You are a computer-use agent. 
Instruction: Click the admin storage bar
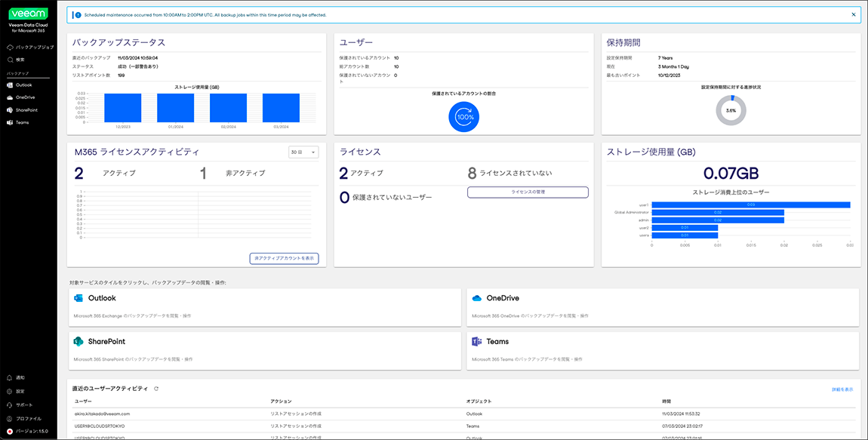point(718,220)
